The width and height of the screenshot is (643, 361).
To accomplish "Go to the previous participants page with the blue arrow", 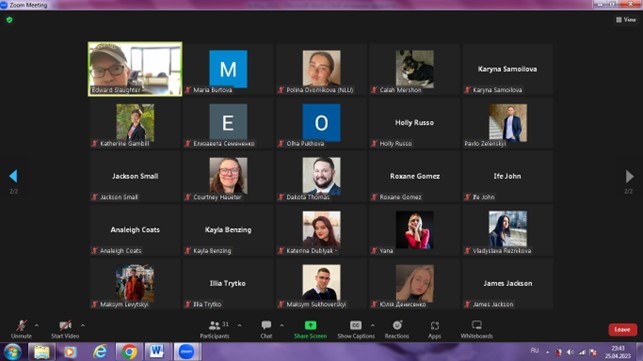I will (13, 176).
